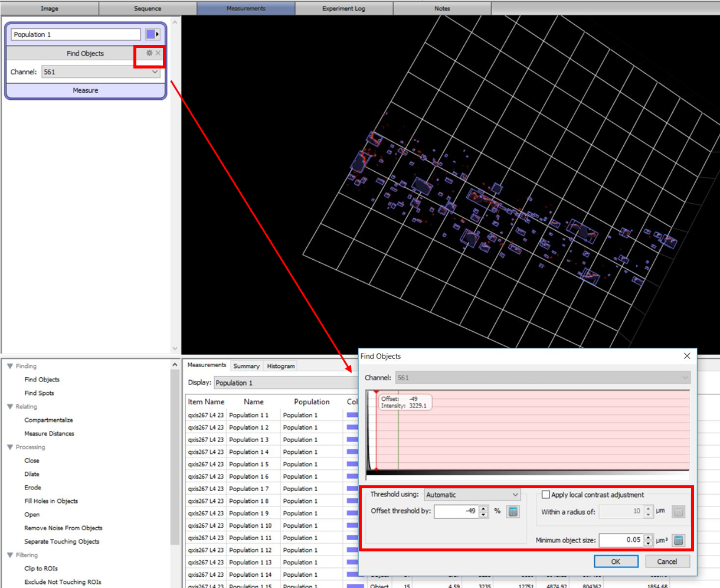Open the Experiment Log tab

pos(343,8)
